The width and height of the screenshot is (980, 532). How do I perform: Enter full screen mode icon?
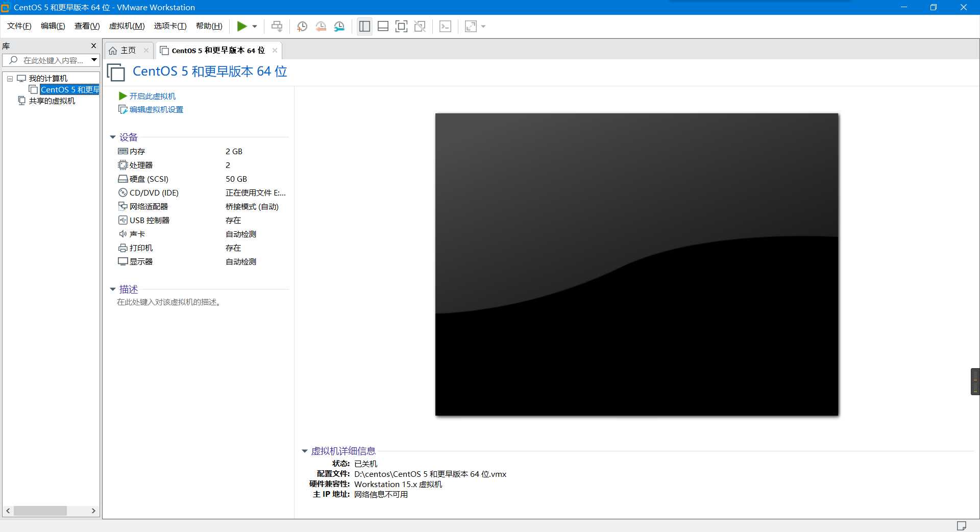point(401,26)
